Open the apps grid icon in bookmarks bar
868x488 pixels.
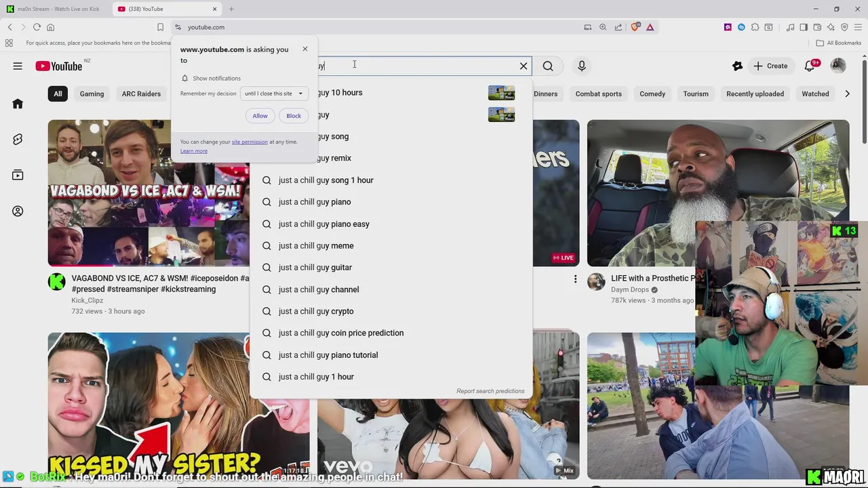[9, 43]
